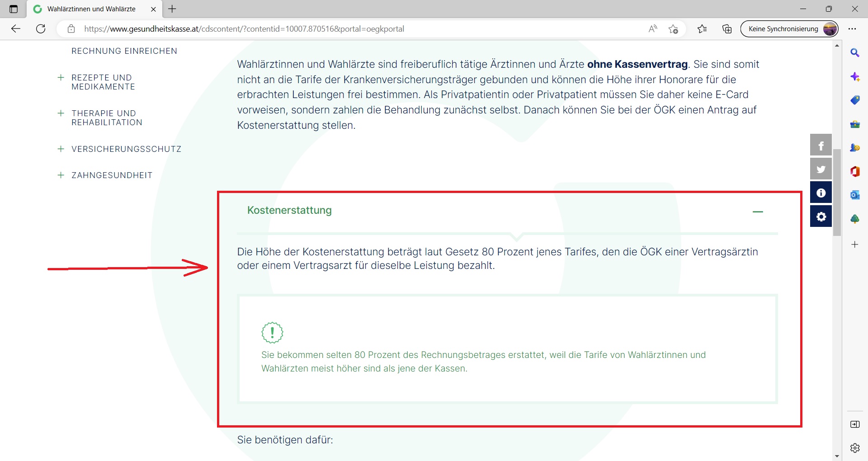Open browser Collections icon
The width and height of the screenshot is (868, 461).
726,29
